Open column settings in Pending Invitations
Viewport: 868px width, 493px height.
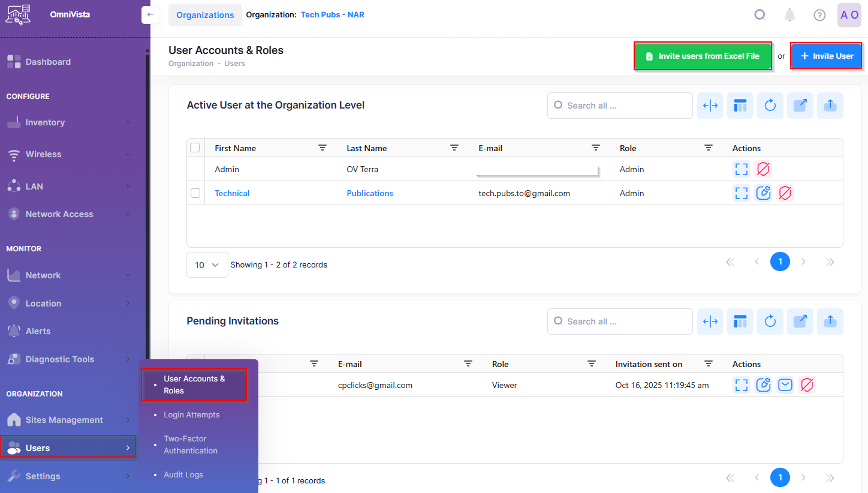(740, 321)
